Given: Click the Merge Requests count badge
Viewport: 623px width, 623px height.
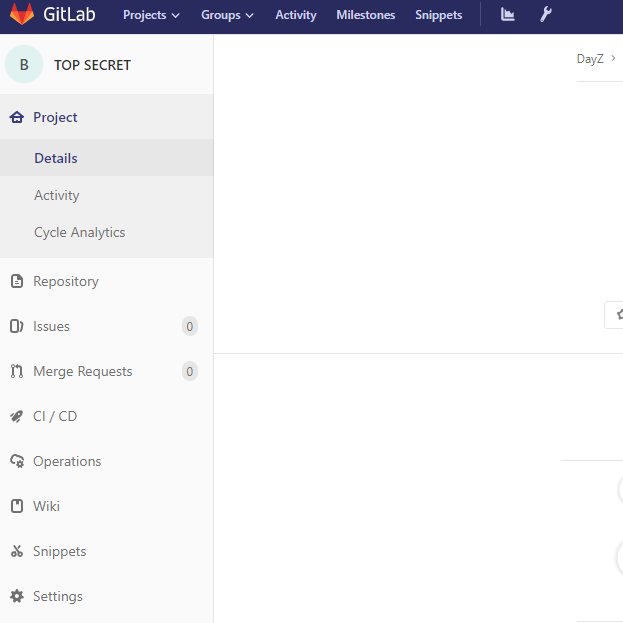Looking at the screenshot, I should tap(190, 371).
